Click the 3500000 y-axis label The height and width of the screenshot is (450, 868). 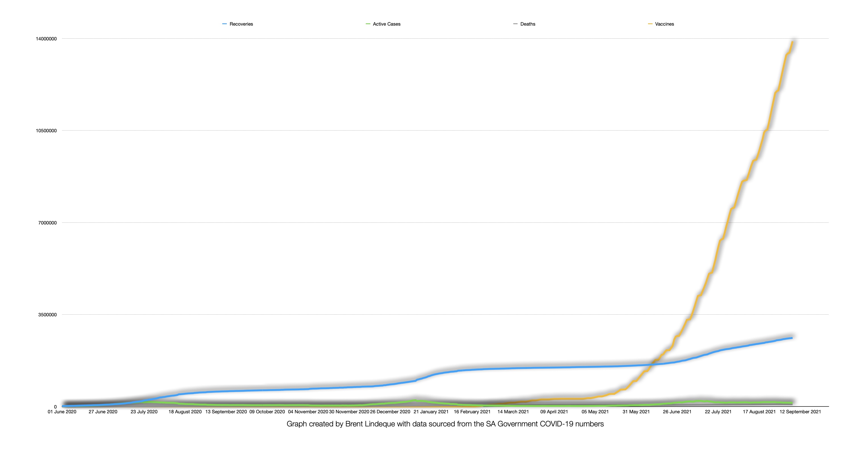click(47, 315)
